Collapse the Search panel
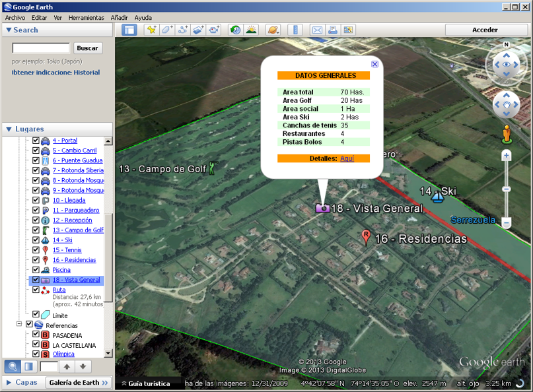Image resolution: width=533 pixels, height=392 pixels. pos(9,30)
